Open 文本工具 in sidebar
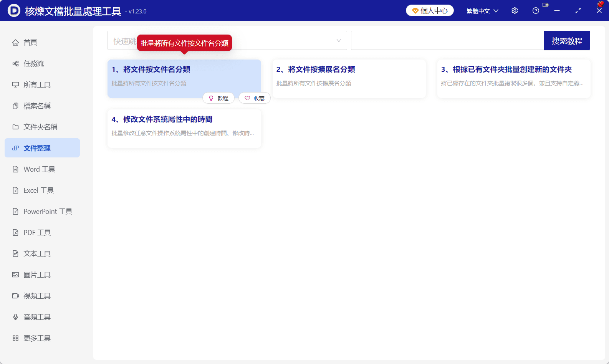 click(x=42, y=253)
